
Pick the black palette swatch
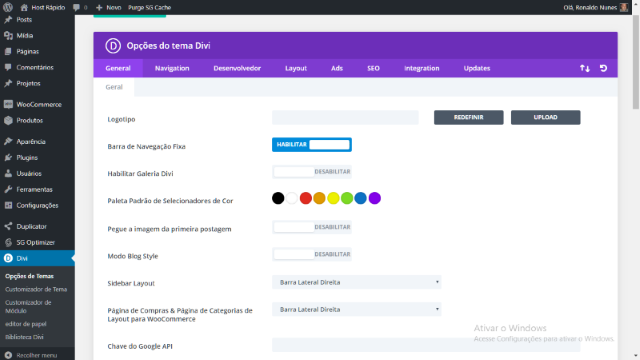click(x=278, y=198)
